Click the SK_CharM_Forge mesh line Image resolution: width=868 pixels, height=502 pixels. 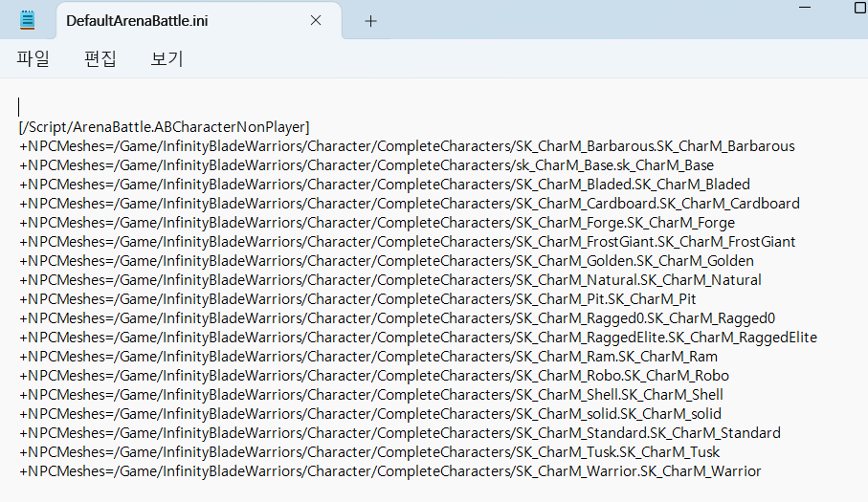click(377, 223)
